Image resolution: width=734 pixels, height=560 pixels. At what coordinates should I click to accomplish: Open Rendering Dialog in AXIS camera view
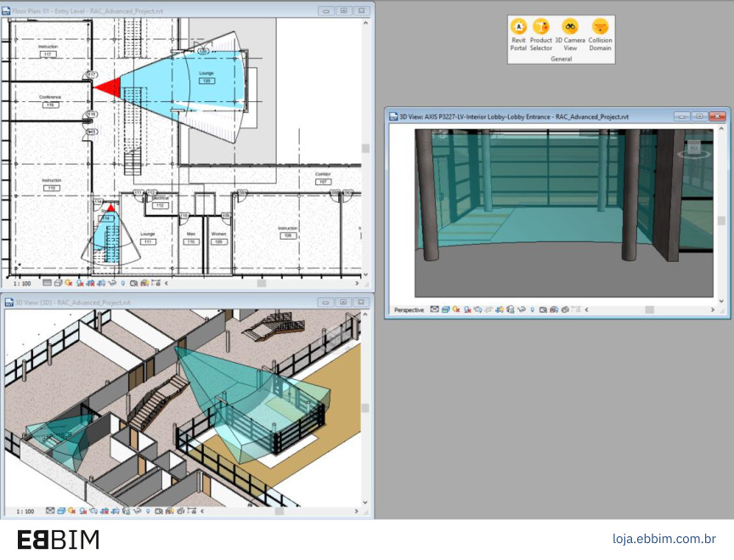click(478, 309)
